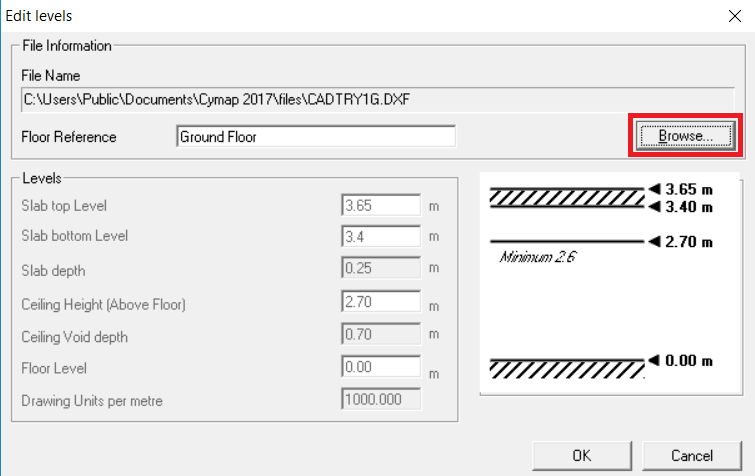The image size is (755, 476).
Task: Click the Floor Level label
Action: [54, 369]
